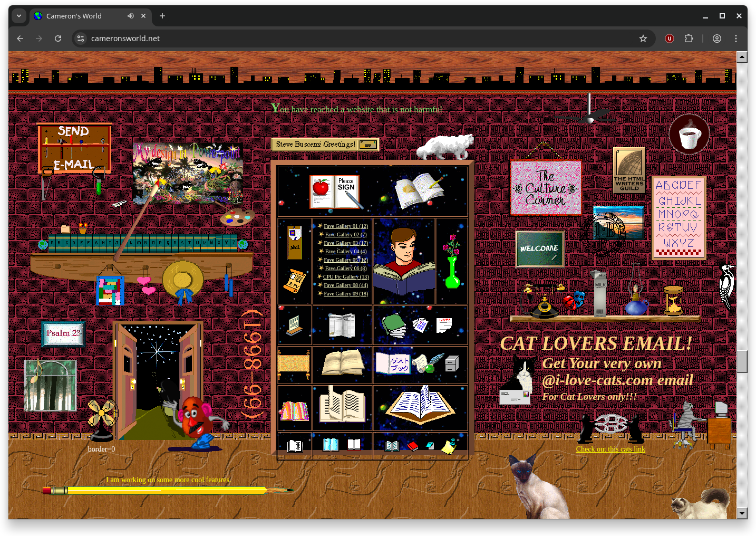Click the CAT LOVERS EMAIL heading
The height and width of the screenshot is (536, 756).
[596, 344]
